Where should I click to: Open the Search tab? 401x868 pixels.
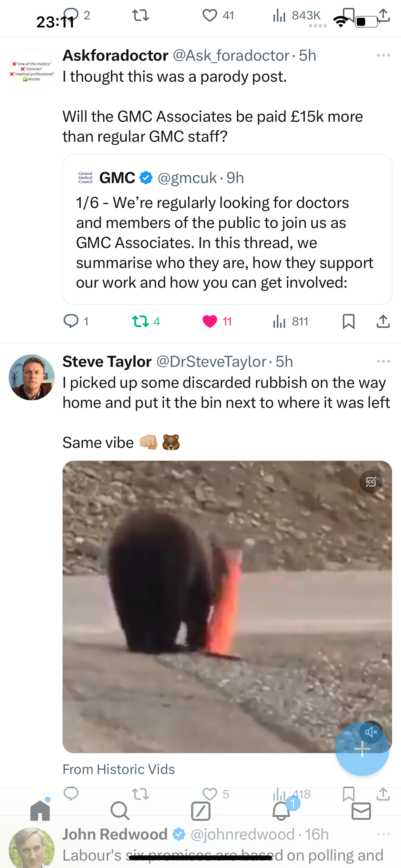120,811
